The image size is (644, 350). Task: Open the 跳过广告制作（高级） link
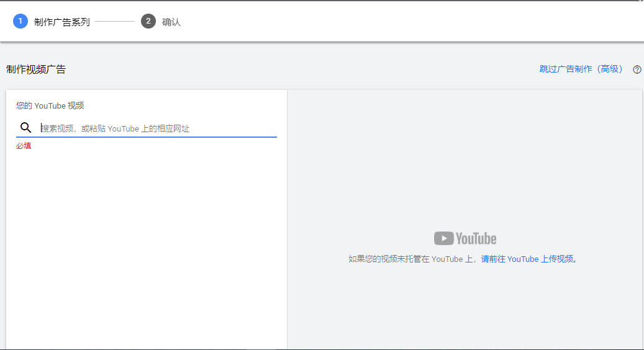pos(581,69)
